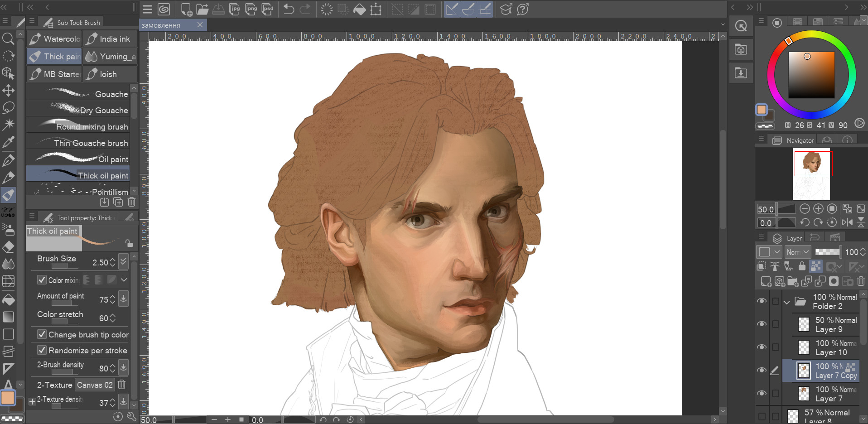Toggle the Color mixing checkbox
The image size is (868, 424).
click(x=42, y=280)
